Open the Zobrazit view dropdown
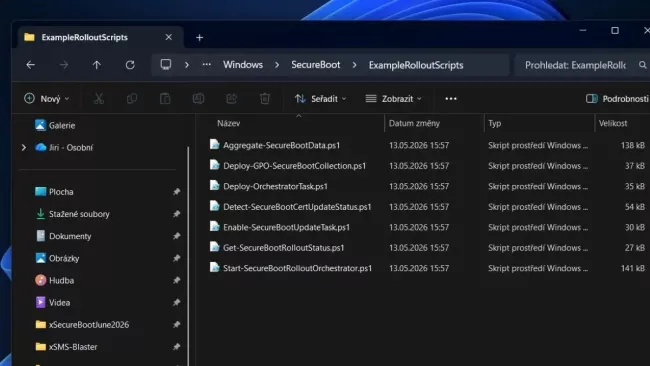This screenshot has height=366, width=650. click(x=393, y=99)
